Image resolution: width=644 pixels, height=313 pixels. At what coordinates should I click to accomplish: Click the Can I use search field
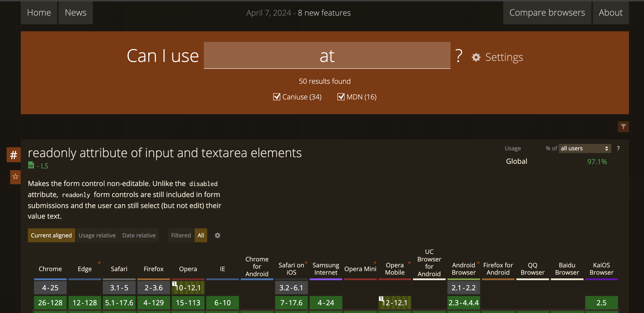(x=327, y=55)
